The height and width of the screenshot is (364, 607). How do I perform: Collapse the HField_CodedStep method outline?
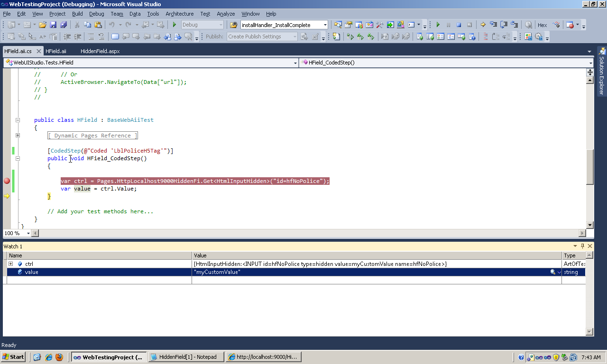[x=18, y=158]
